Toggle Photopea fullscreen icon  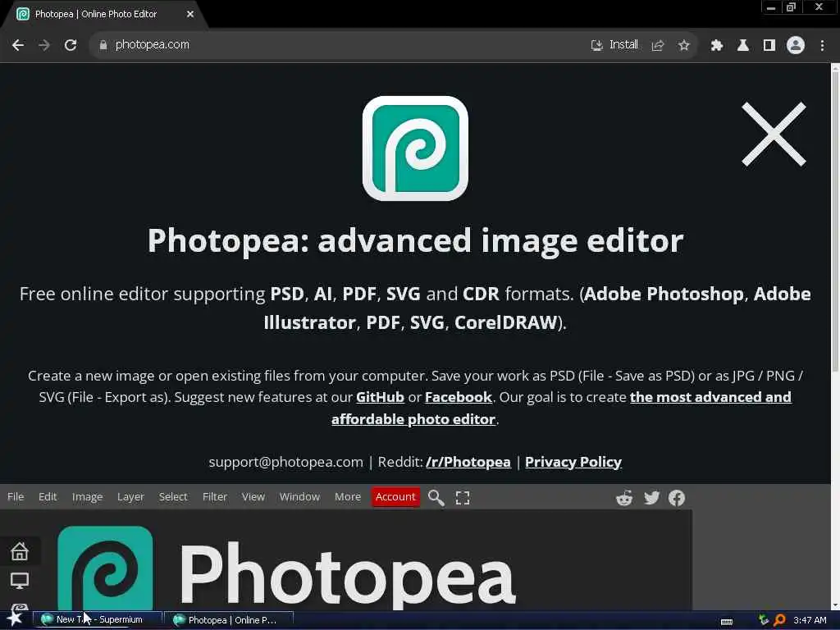(463, 498)
